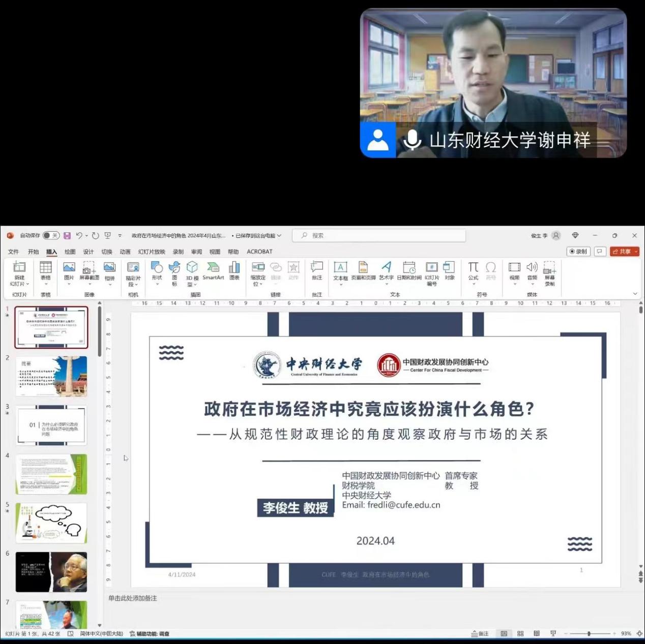The image size is (645, 644).
Task: Switch to the 幻灯片放映 Slide Show tab
Action: tap(152, 252)
